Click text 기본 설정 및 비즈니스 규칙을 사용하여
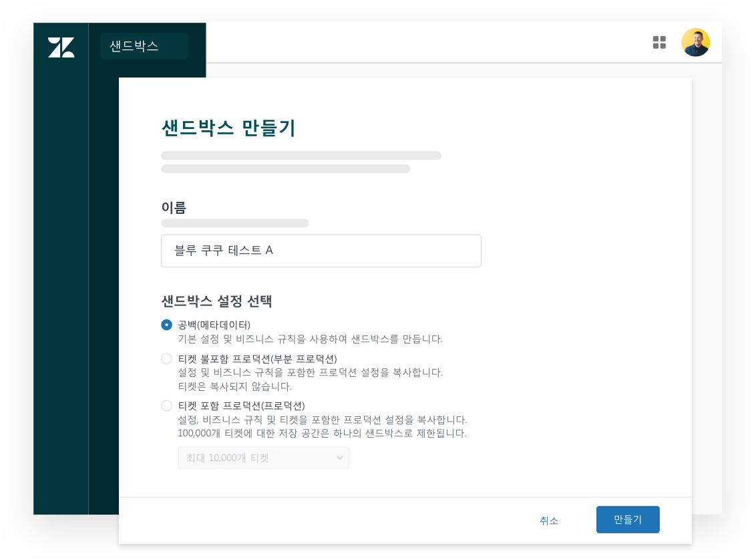The height and width of the screenshot is (560, 756). pos(262,339)
